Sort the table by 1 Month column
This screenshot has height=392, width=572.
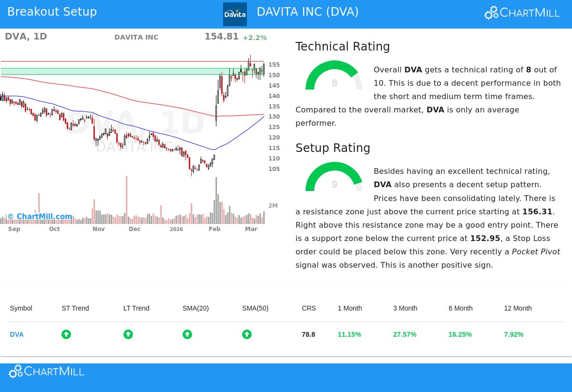pos(349,308)
